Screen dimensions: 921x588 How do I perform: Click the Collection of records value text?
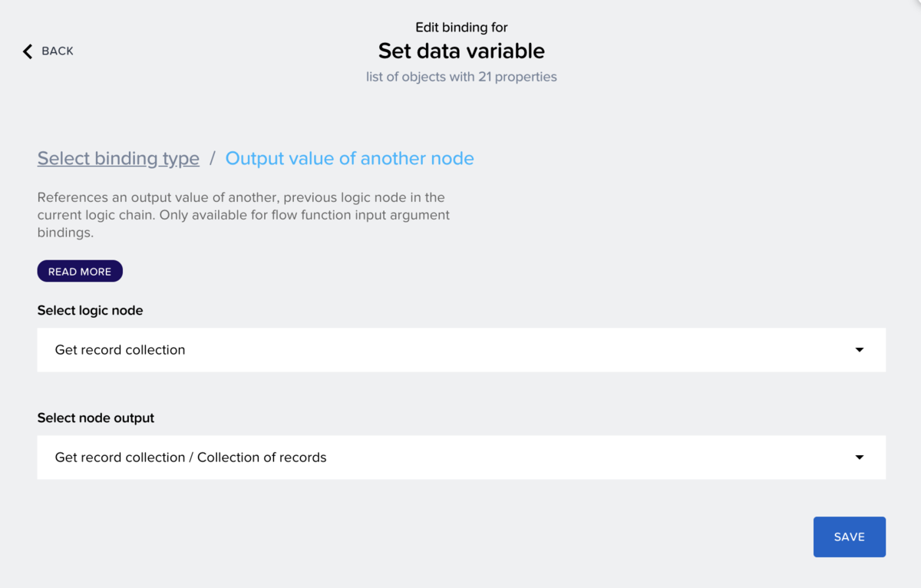pyautogui.click(x=262, y=458)
